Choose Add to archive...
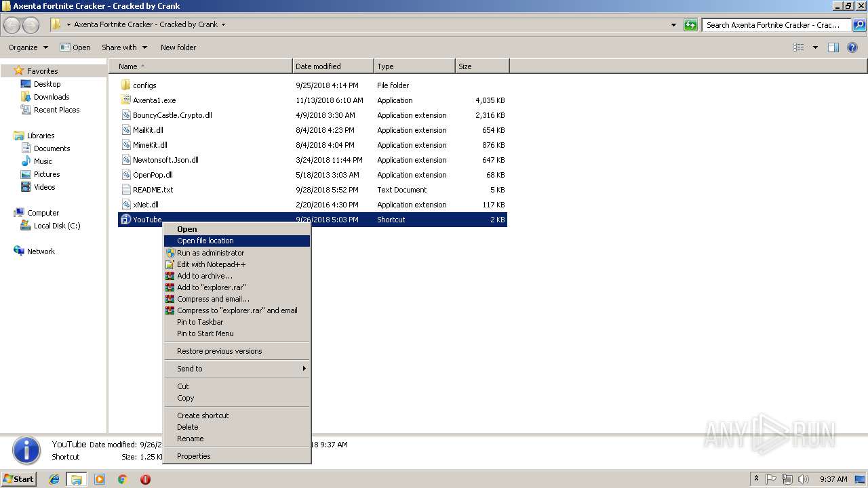Image resolution: width=868 pixels, height=488 pixels. point(237,276)
